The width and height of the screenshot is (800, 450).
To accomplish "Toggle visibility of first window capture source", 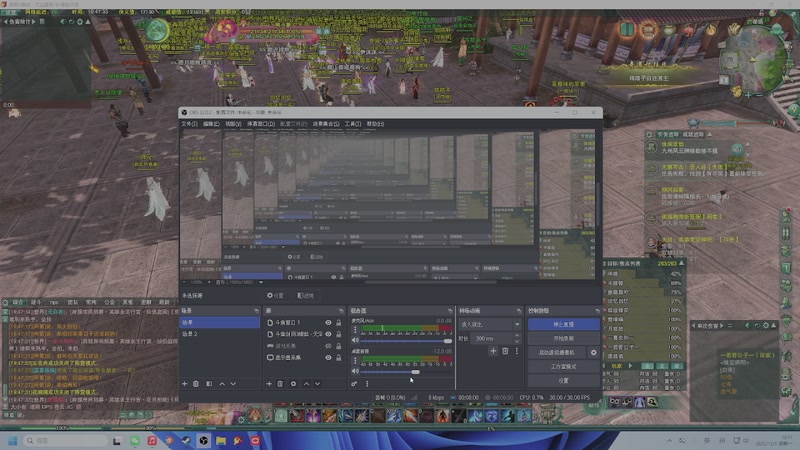I will [x=328, y=322].
